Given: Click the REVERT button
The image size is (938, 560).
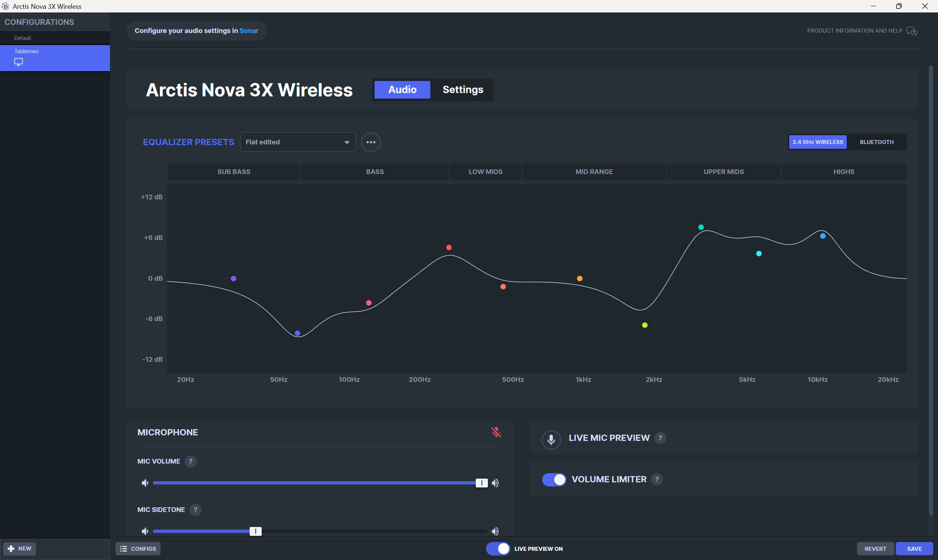Looking at the screenshot, I should point(875,549).
